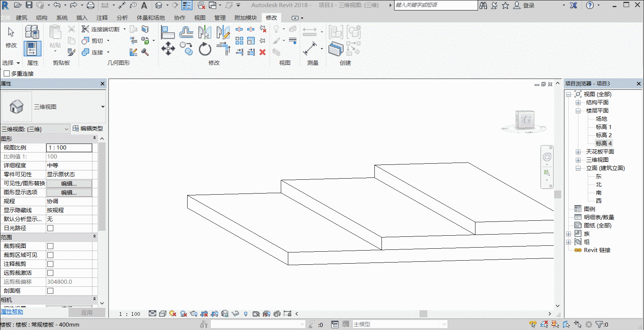Enable the 剖面框 checkbox
Screen dimensions: 644x330
[x=50, y=291]
